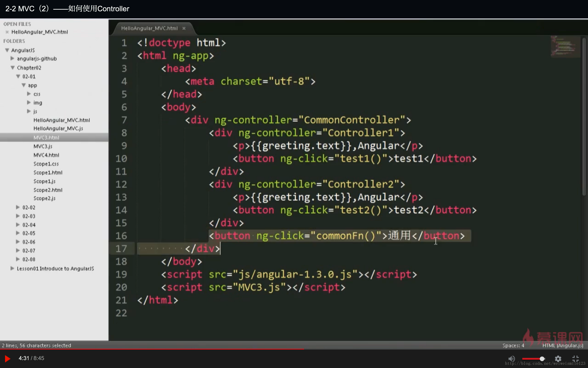Collapse the Chapter02 folder
This screenshot has height=368, width=588.
(13, 68)
